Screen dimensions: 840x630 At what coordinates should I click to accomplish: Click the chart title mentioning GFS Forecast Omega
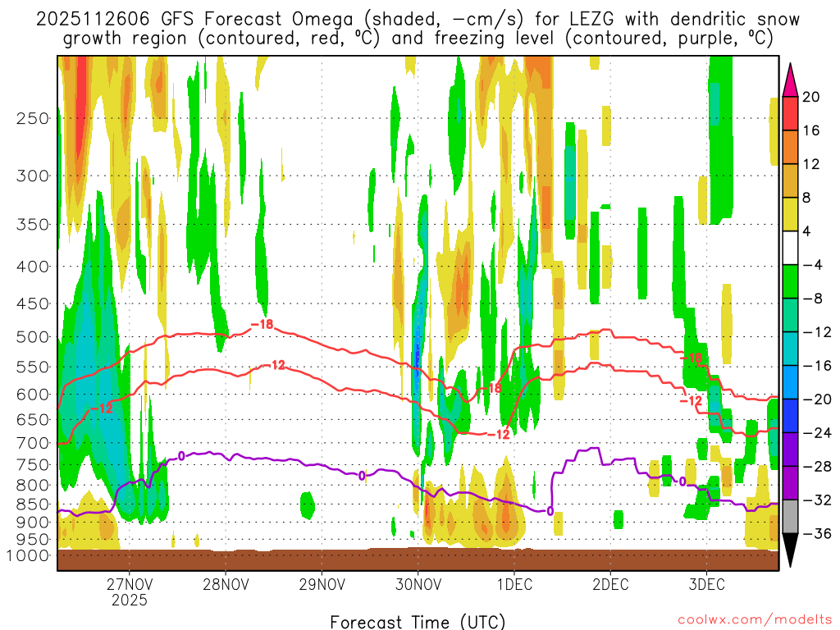[x=418, y=29]
